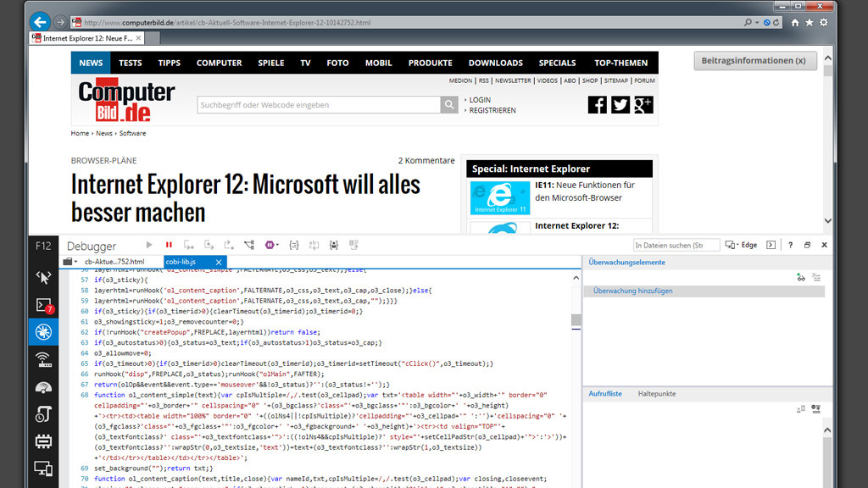The height and width of the screenshot is (488, 868).
Task: Open the browser Tools gear icon
Action: (x=824, y=22)
